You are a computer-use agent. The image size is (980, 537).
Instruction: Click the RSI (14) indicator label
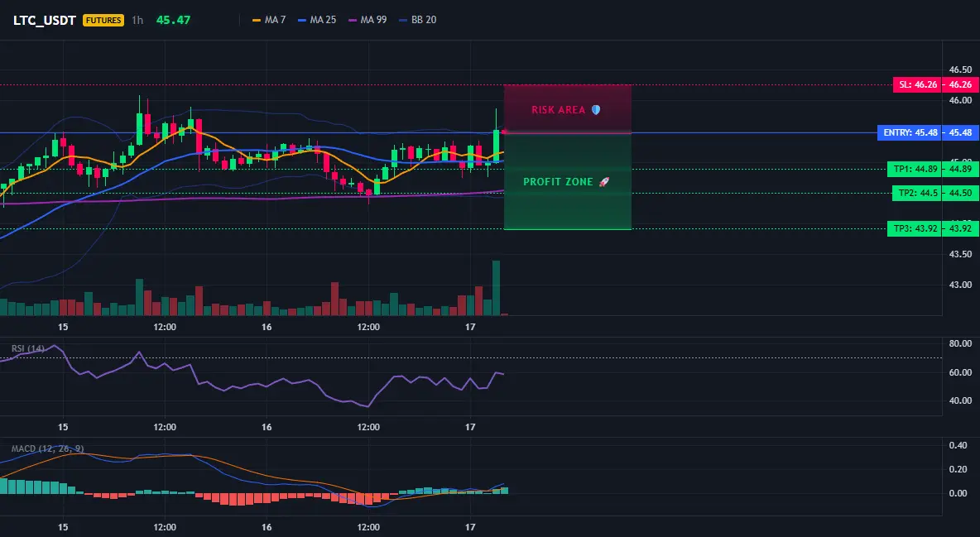point(28,348)
